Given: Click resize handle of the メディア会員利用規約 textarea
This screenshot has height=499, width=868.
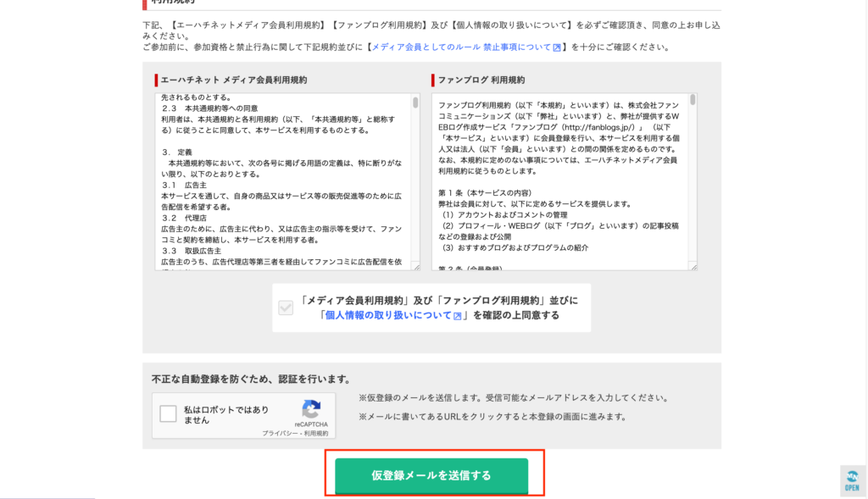Looking at the screenshot, I should (417, 267).
